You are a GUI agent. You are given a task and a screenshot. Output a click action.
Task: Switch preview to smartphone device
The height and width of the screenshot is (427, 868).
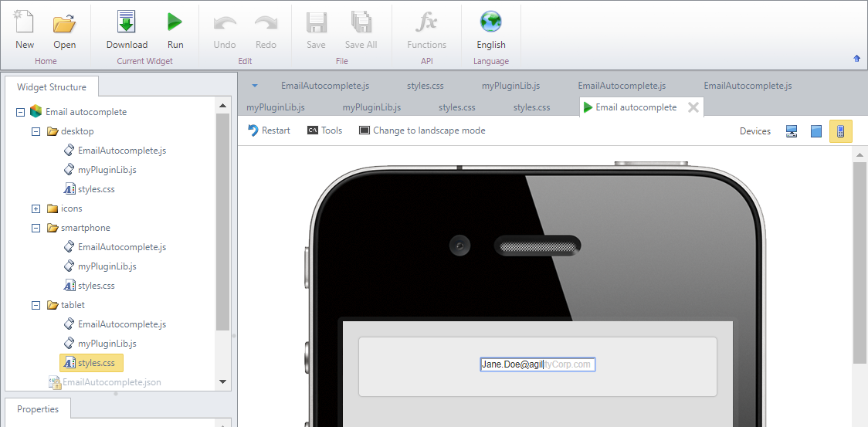(x=840, y=131)
